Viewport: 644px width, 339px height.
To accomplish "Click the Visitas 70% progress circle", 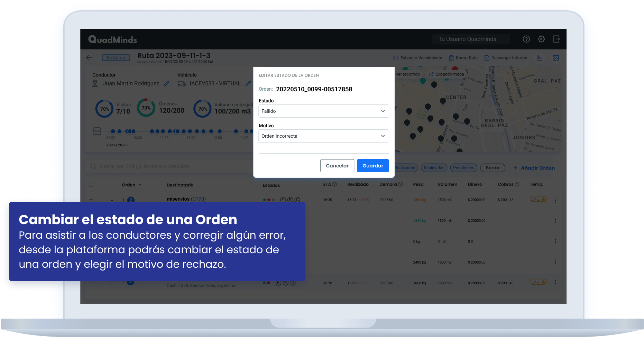I will coord(104,109).
